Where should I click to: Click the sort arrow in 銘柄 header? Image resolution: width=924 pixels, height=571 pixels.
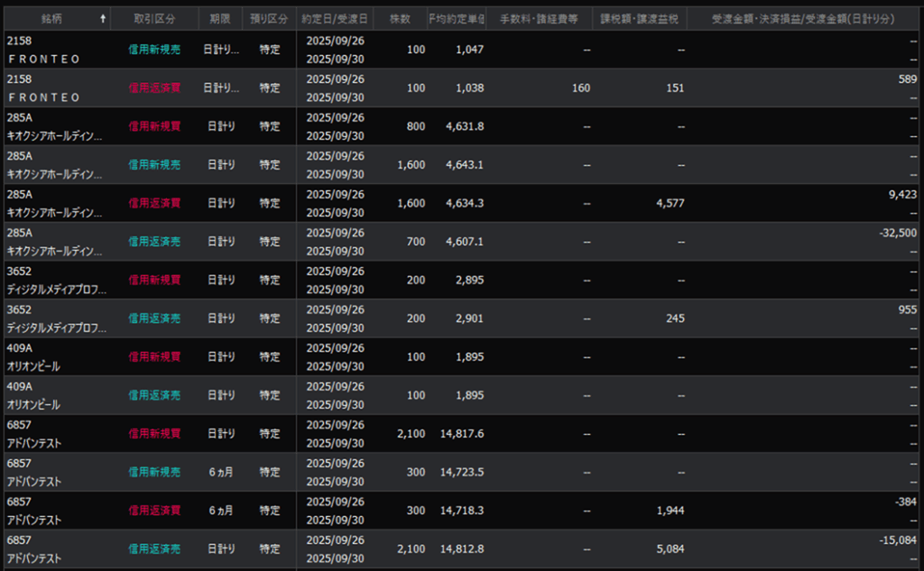102,18
